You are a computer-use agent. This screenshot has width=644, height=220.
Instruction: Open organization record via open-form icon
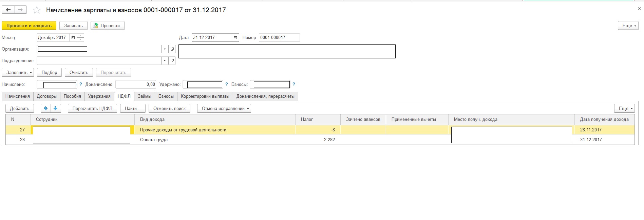point(172,49)
